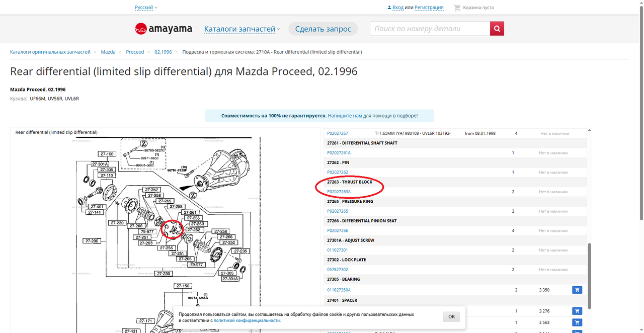Open part number 011027301
This screenshot has width=644, height=333.
click(338, 250)
